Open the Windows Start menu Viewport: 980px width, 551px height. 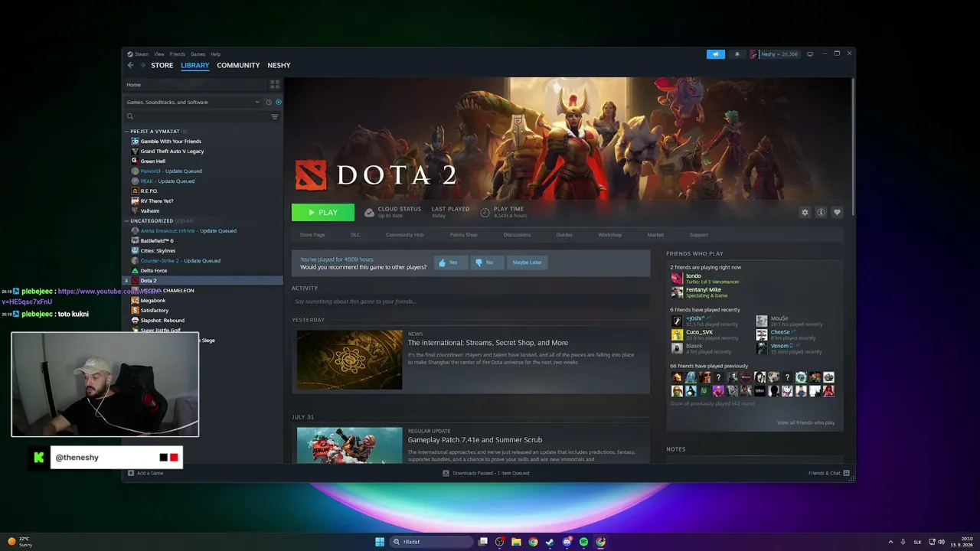tap(380, 542)
